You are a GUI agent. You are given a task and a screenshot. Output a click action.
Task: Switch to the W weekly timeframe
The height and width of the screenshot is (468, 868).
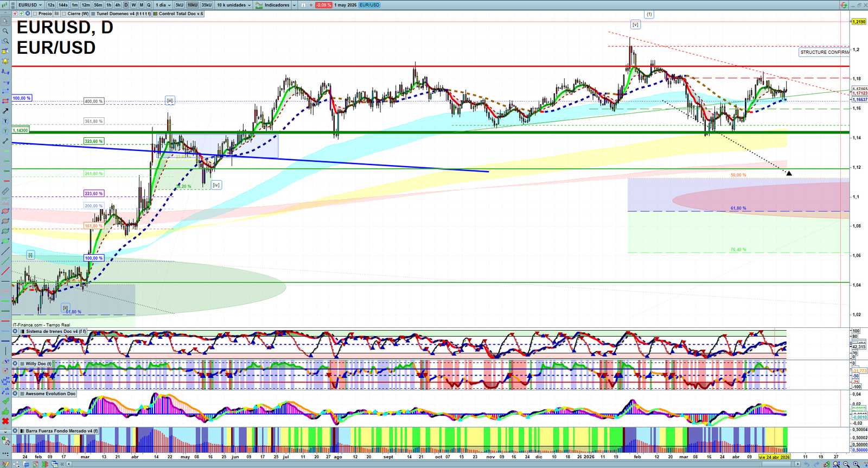[x=133, y=5]
